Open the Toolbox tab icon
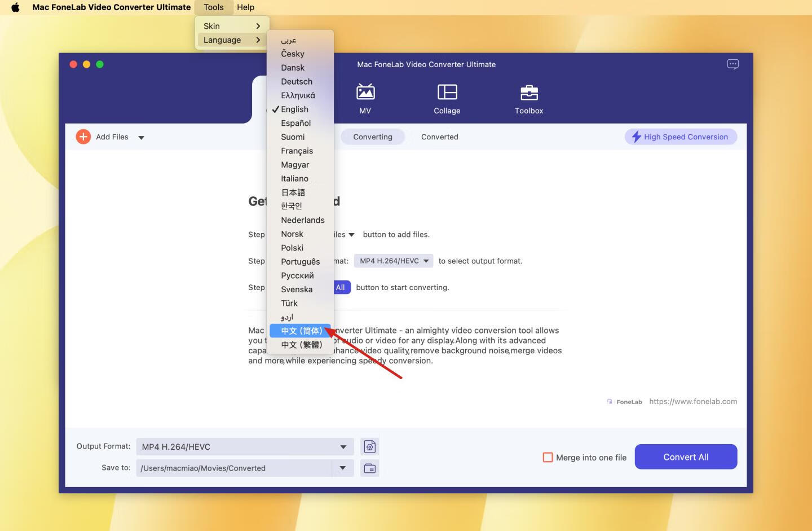The image size is (812, 531). 529,92
